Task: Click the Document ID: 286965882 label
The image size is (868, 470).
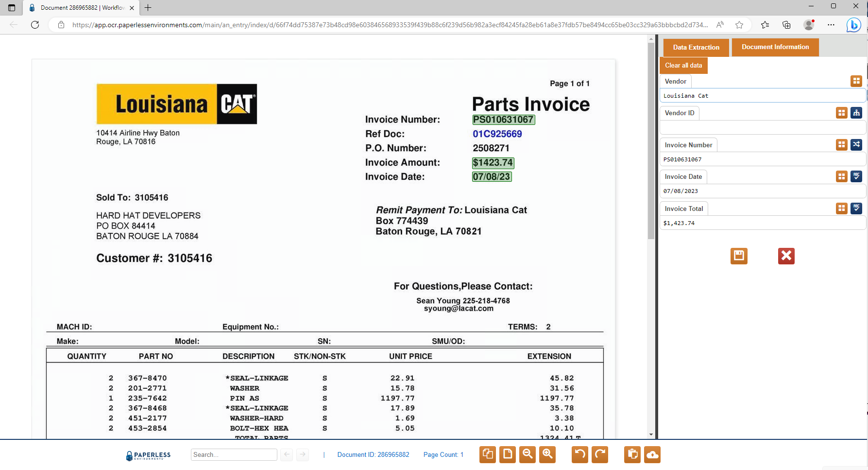Action: [373, 454]
